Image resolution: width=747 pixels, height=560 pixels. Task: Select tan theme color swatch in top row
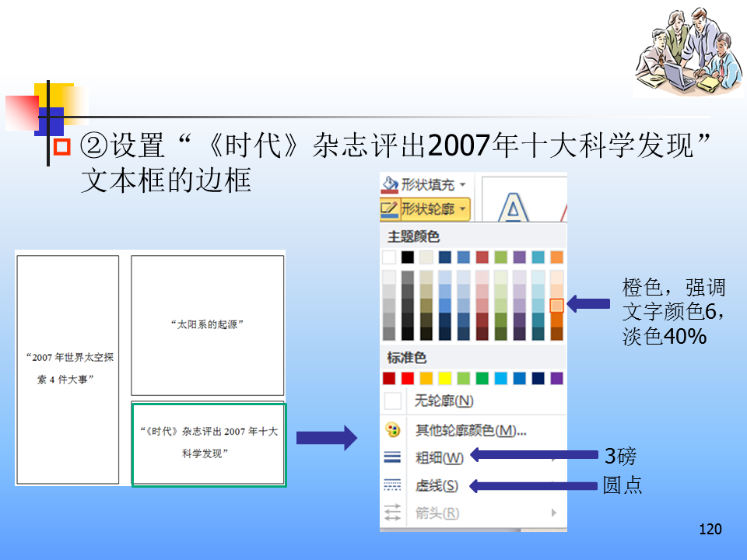[426, 257]
